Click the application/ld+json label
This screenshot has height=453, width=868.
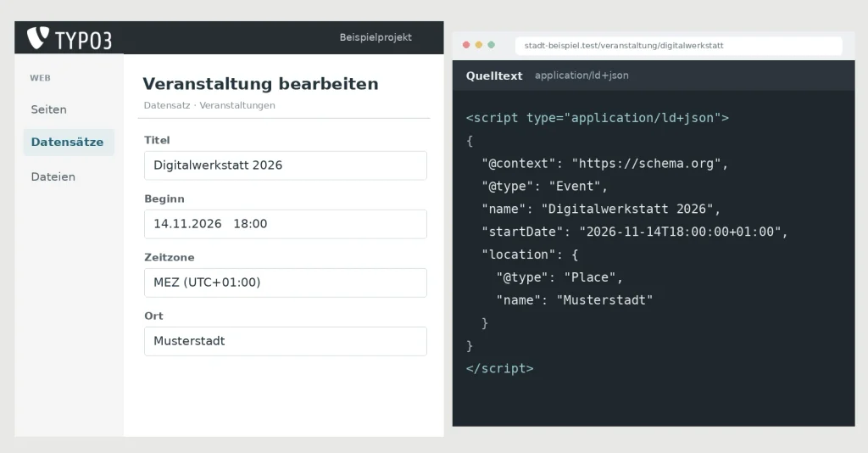pyautogui.click(x=581, y=75)
